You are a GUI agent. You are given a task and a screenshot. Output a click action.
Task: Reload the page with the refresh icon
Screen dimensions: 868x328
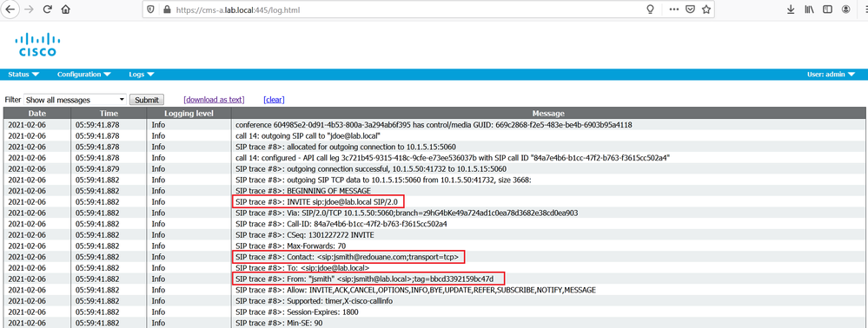pos(48,10)
